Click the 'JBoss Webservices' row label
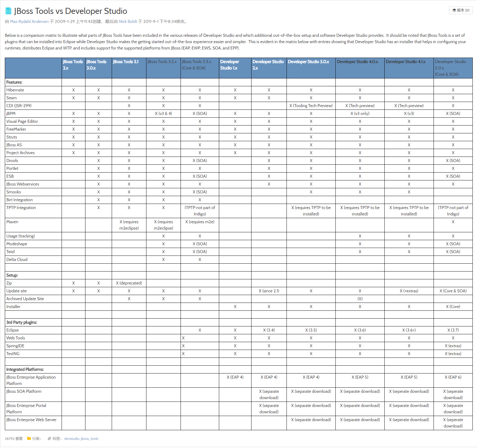The height and width of the screenshot is (448, 477). (23, 184)
